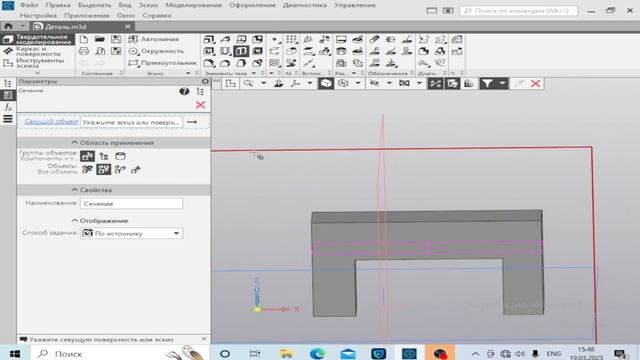Launch Microsoft Edge from the taskbar
The image size is (640, 360).
pos(317,353)
